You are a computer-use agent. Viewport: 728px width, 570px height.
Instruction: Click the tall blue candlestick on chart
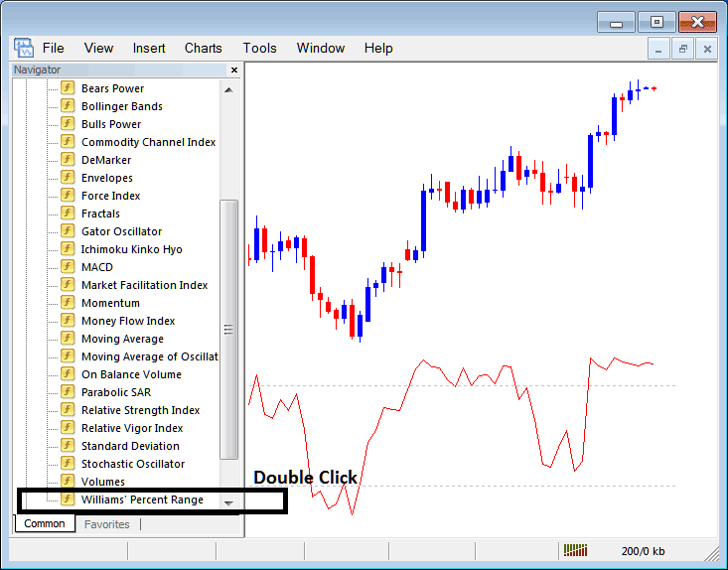tap(423, 220)
